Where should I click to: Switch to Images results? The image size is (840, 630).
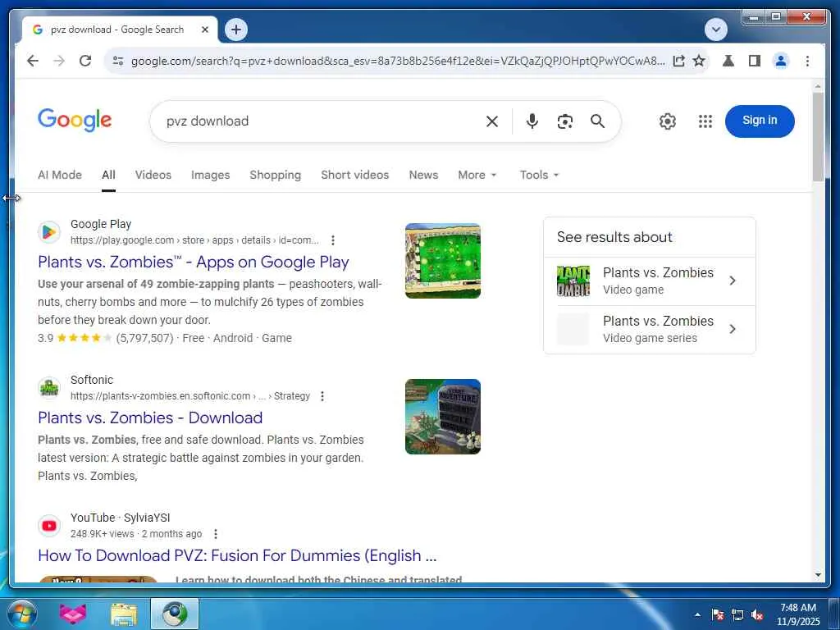tap(210, 175)
